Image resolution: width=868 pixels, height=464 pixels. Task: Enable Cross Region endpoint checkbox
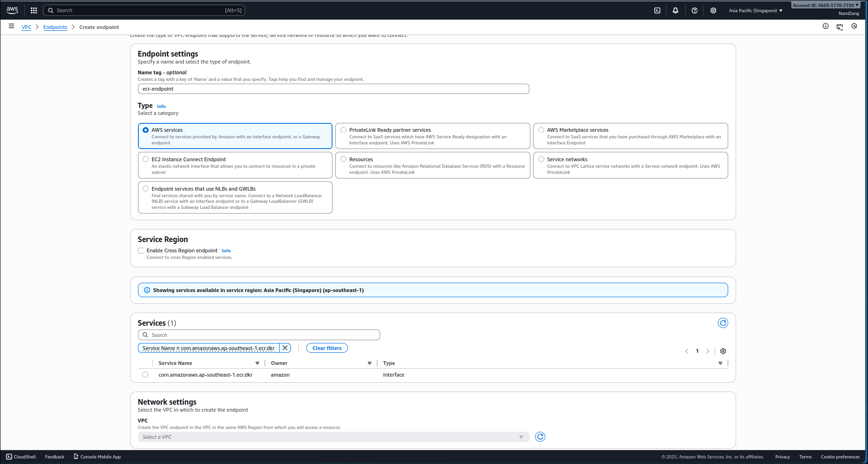click(141, 250)
